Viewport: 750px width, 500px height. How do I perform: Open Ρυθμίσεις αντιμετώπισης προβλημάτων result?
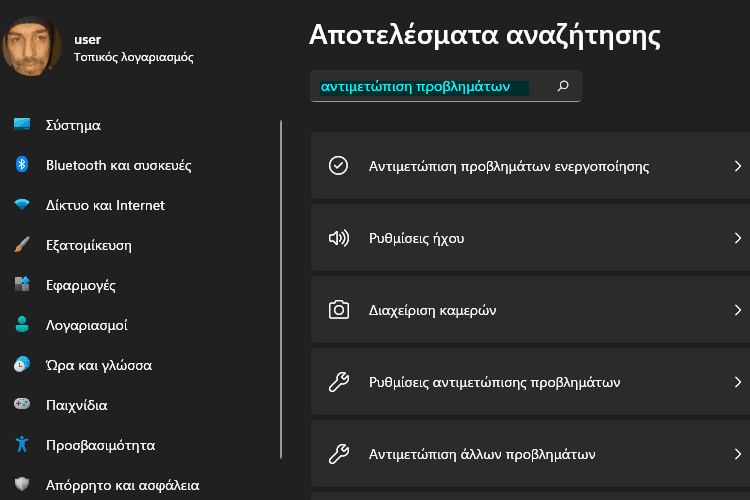point(495,382)
